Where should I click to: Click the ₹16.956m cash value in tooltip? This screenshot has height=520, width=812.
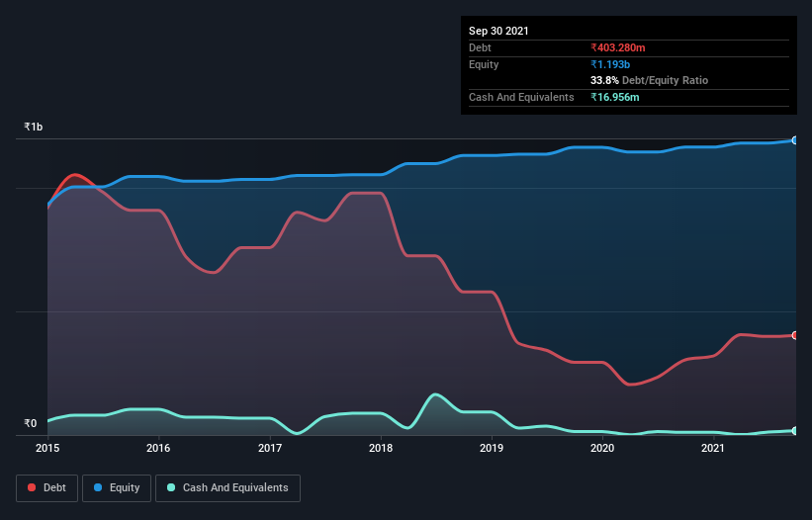tap(615, 97)
